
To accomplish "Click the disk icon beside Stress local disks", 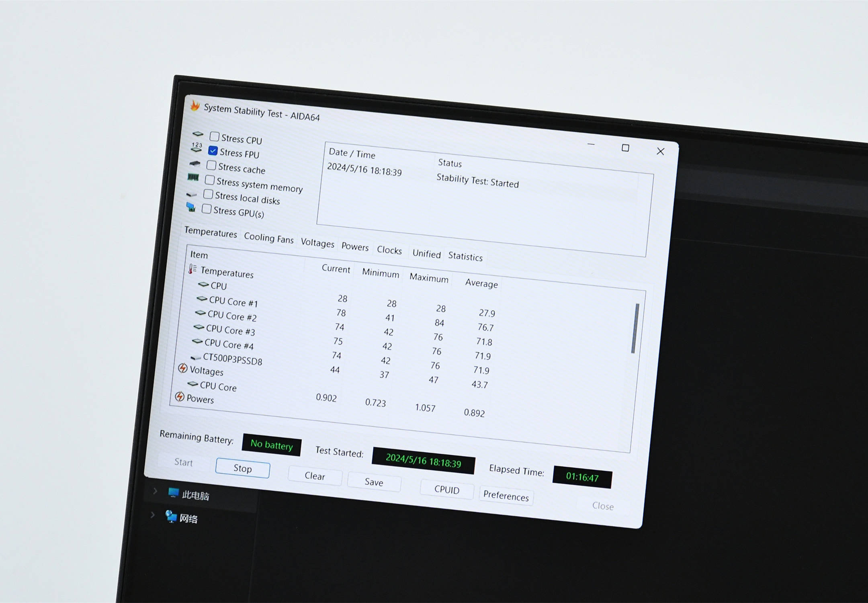I will (192, 195).
